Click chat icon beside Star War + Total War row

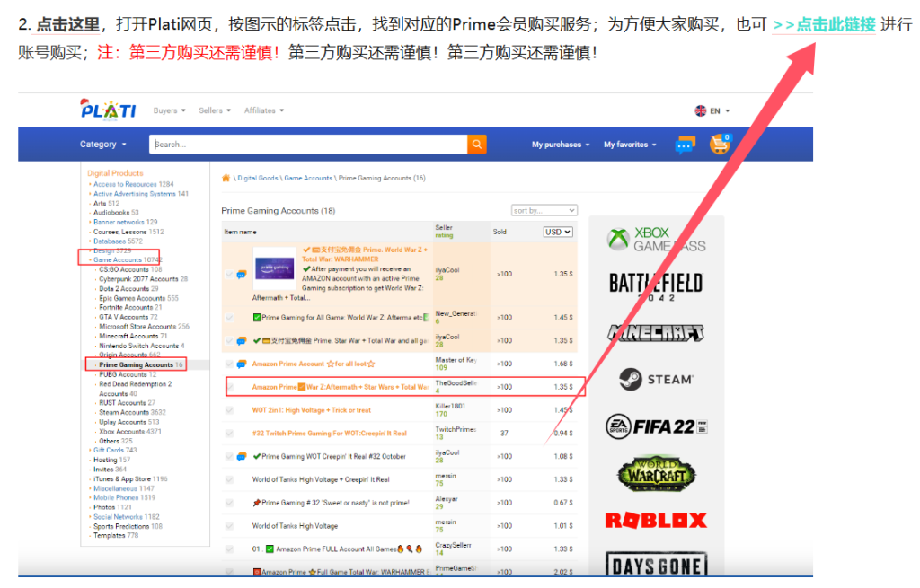(x=241, y=340)
